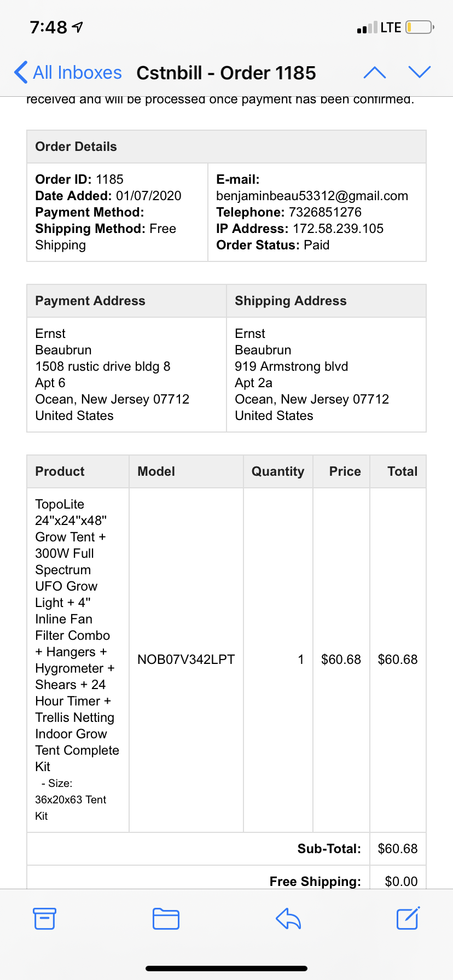453x980 pixels.
Task: Move the message using the folder icon
Action: click(166, 918)
